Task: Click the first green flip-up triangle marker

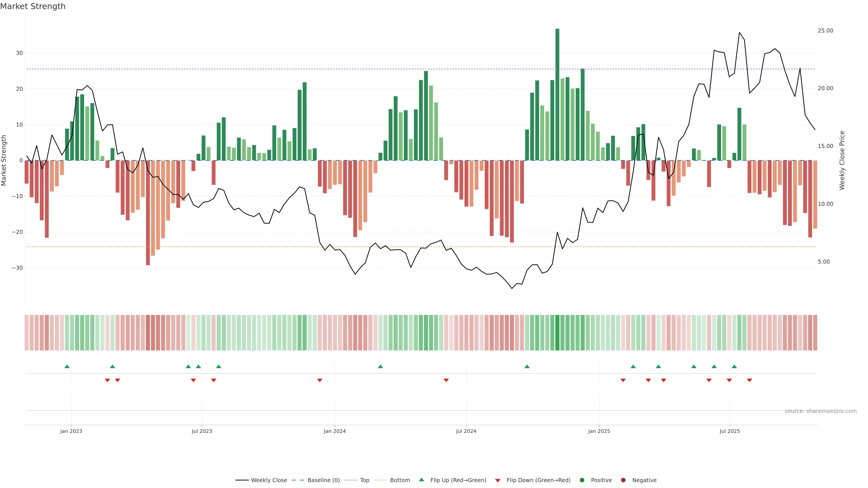Action: [x=67, y=366]
